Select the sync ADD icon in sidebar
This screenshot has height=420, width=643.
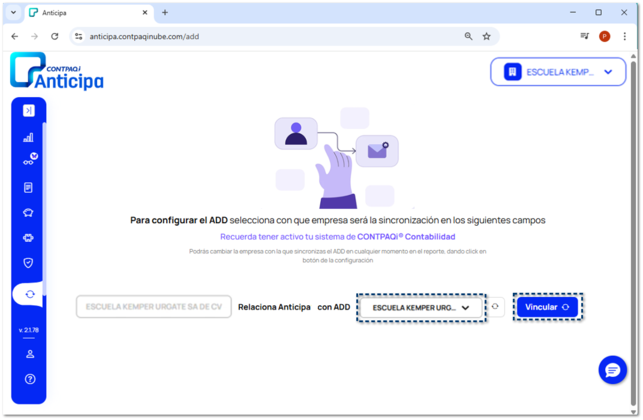pyautogui.click(x=30, y=294)
